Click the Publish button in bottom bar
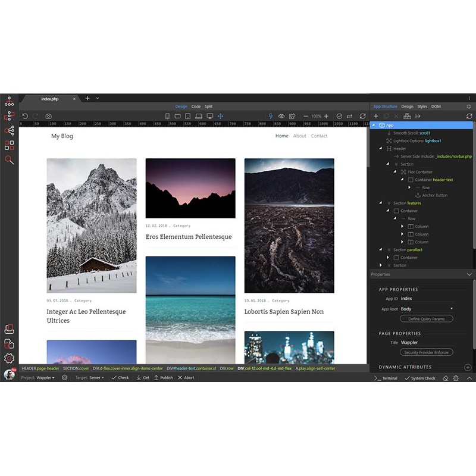476x476 pixels. tap(164, 378)
